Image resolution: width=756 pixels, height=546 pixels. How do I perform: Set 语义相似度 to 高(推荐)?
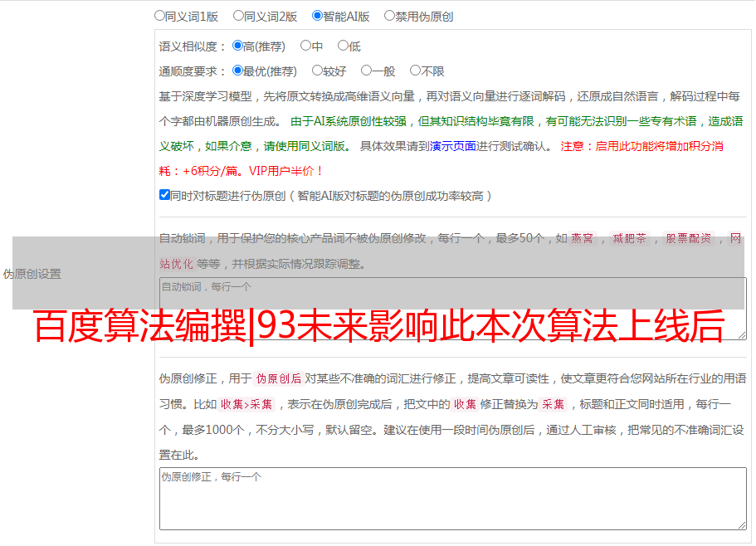(237, 46)
